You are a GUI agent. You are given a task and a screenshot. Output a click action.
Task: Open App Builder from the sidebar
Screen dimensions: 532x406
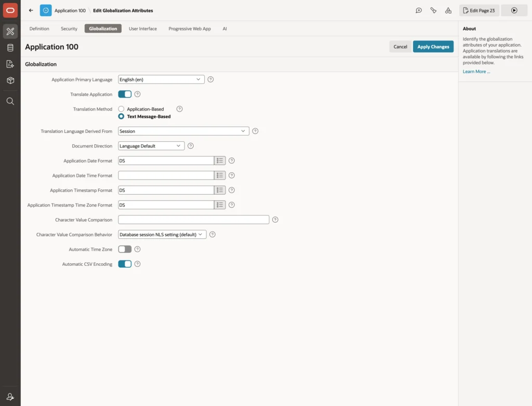click(10, 32)
